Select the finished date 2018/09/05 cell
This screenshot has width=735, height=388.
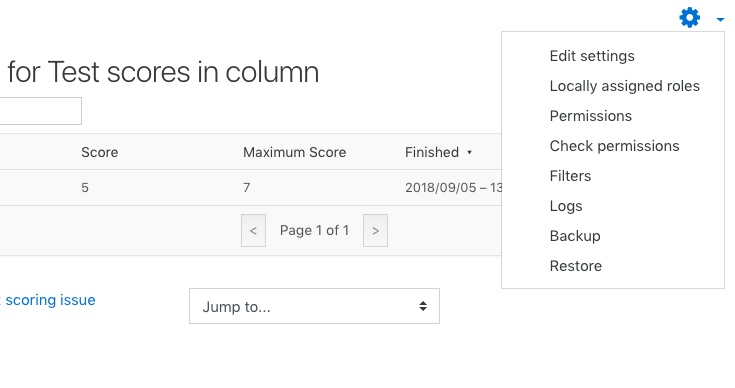point(453,188)
